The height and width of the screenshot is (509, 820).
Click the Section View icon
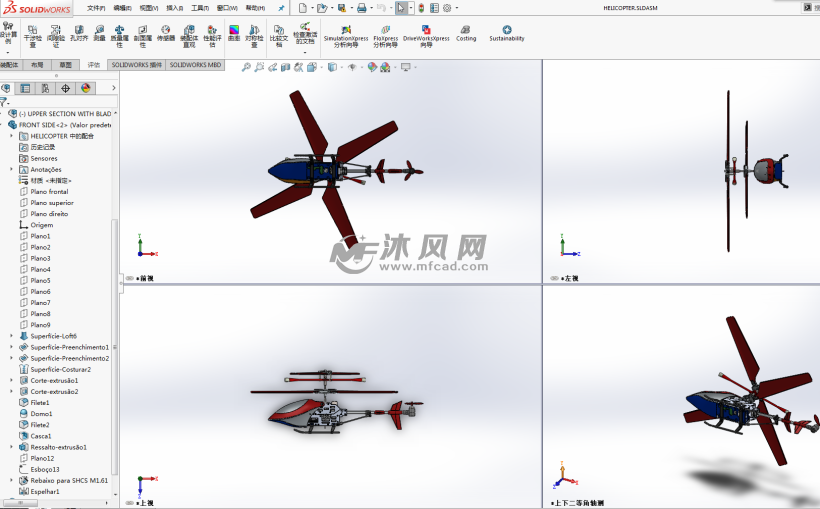[285, 67]
